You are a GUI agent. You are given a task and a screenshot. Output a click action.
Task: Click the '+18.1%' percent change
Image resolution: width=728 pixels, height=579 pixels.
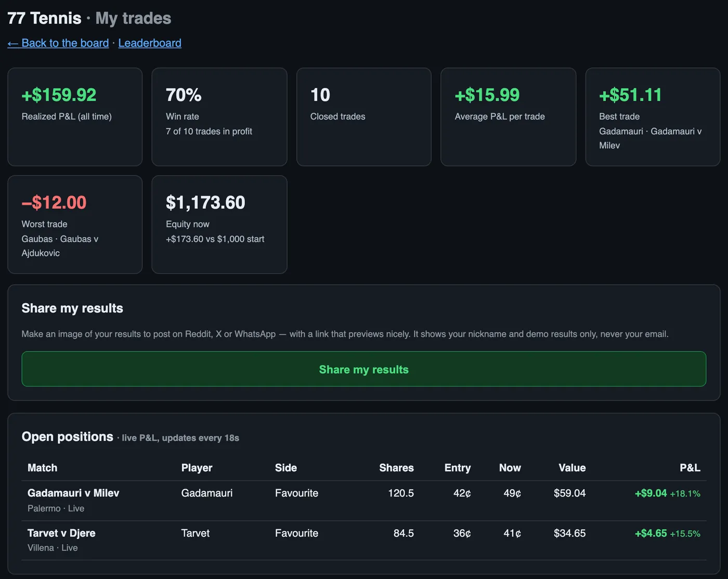(x=685, y=493)
